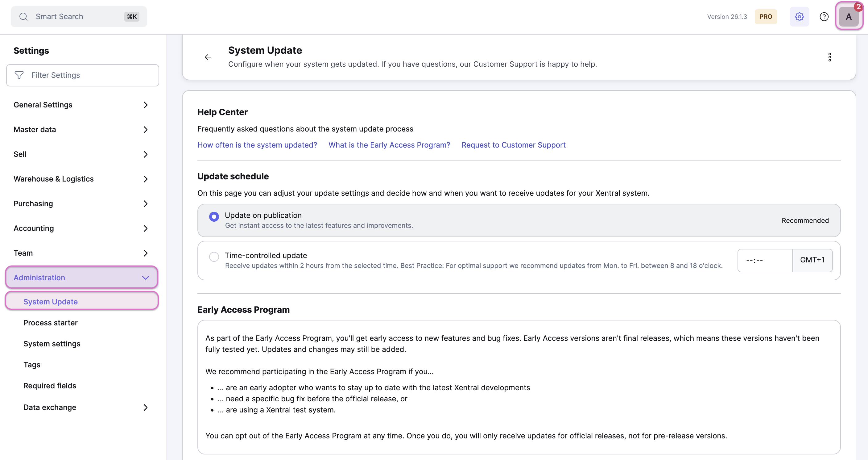The image size is (868, 460).
Task: Open the settings gear menu
Action: [799, 16]
